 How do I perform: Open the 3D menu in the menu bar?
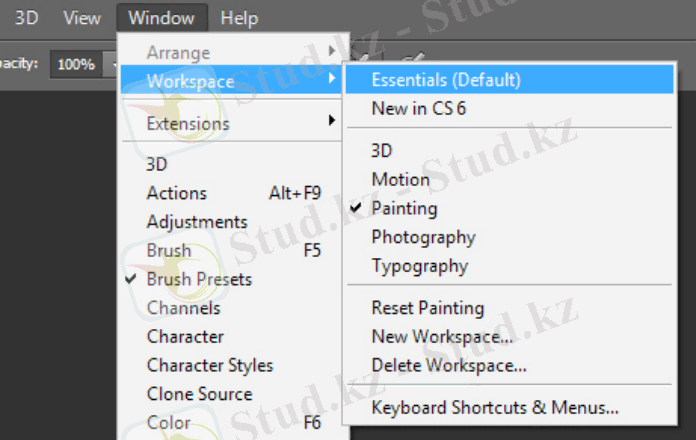pos(26,18)
